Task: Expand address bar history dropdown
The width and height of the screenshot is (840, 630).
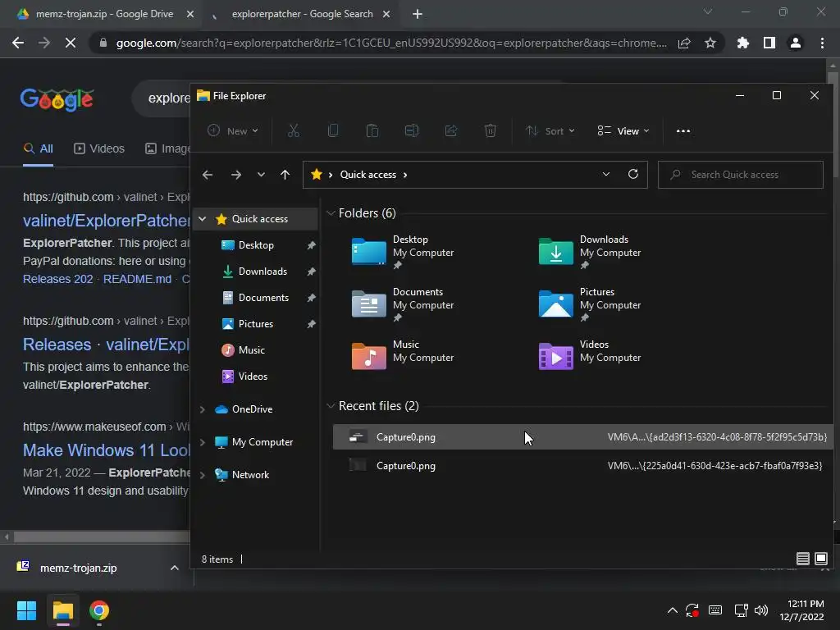Action: (x=606, y=174)
